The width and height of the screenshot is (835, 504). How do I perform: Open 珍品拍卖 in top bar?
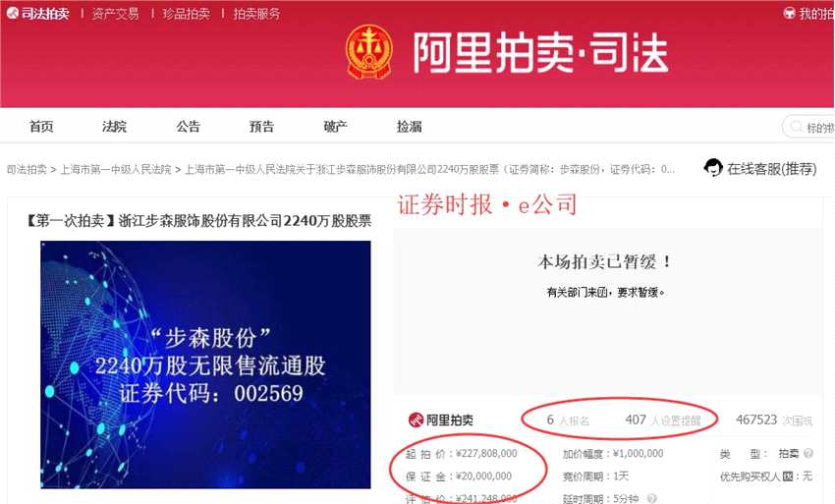pyautogui.click(x=186, y=14)
